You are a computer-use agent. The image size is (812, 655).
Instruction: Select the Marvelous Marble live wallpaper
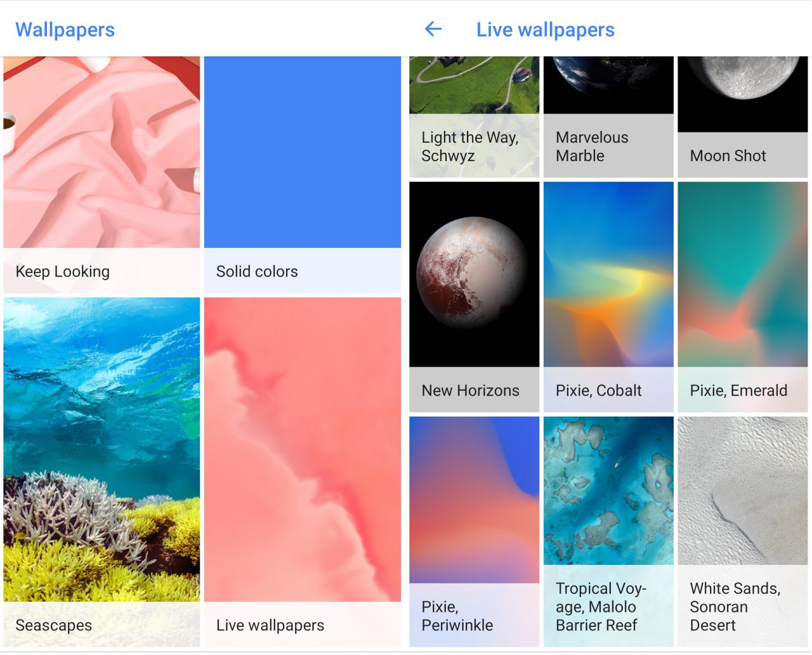click(608, 117)
